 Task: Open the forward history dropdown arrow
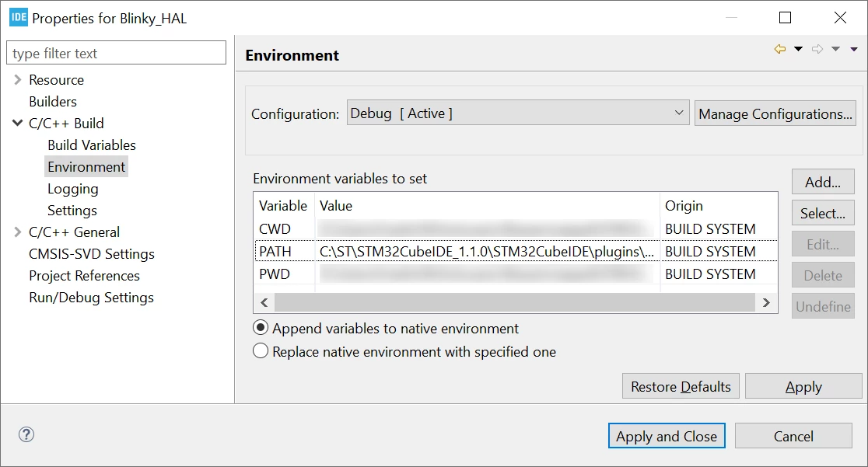coord(836,49)
